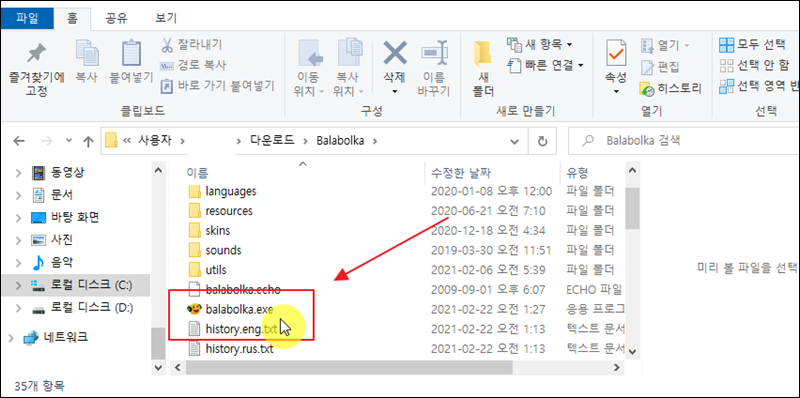This screenshot has height=398, width=800.
Task: Select 문서 in navigation pane
Action: coord(63,194)
